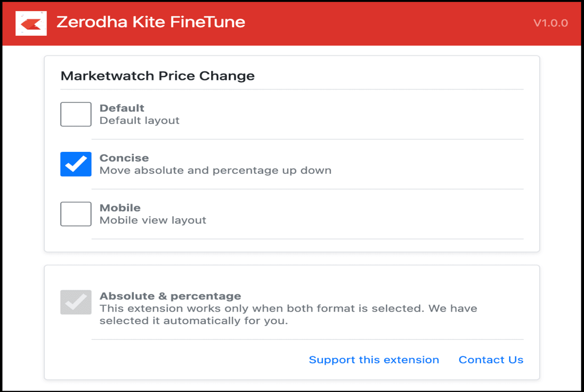Open the Support this extension link

[x=374, y=360]
